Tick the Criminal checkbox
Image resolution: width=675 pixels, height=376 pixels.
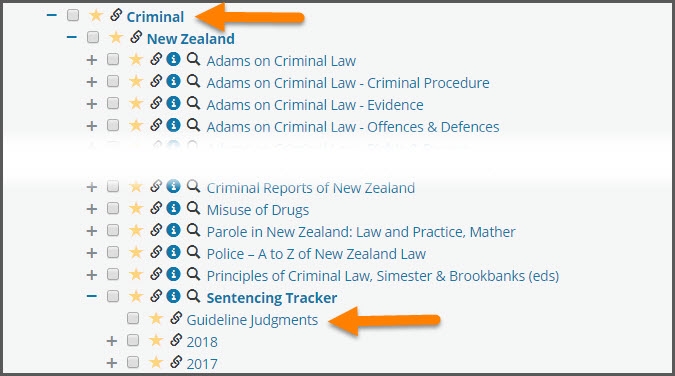73,16
